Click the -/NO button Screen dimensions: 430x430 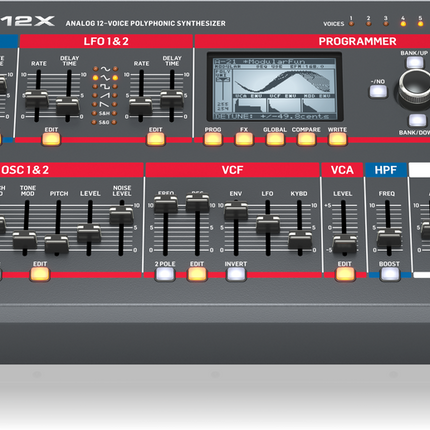378,91
